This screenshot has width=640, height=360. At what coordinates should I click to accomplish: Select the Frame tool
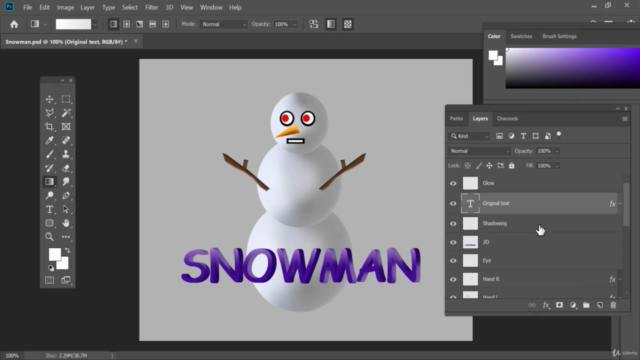[x=66, y=127]
